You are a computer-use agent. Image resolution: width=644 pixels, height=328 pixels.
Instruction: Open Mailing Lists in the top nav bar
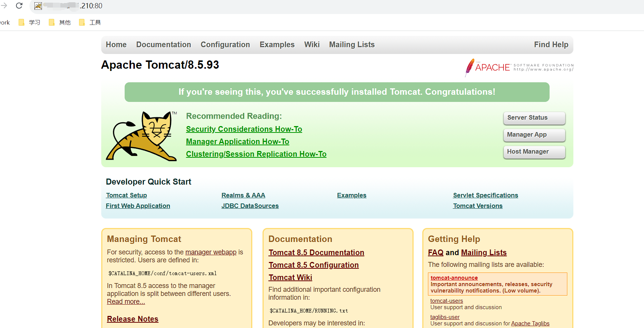(352, 45)
